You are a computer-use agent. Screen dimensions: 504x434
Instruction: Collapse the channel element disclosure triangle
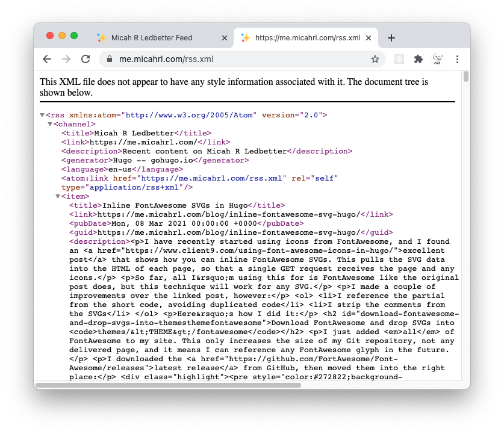point(50,123)
